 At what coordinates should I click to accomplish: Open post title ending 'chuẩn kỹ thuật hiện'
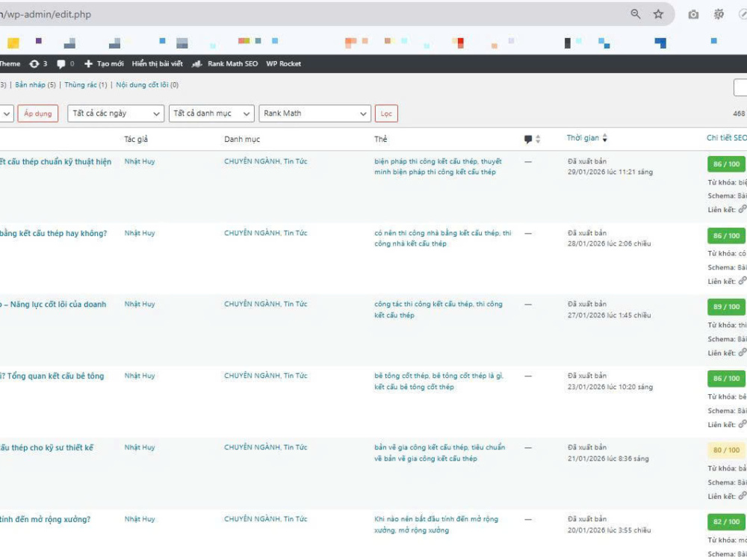tap(56, 162)
